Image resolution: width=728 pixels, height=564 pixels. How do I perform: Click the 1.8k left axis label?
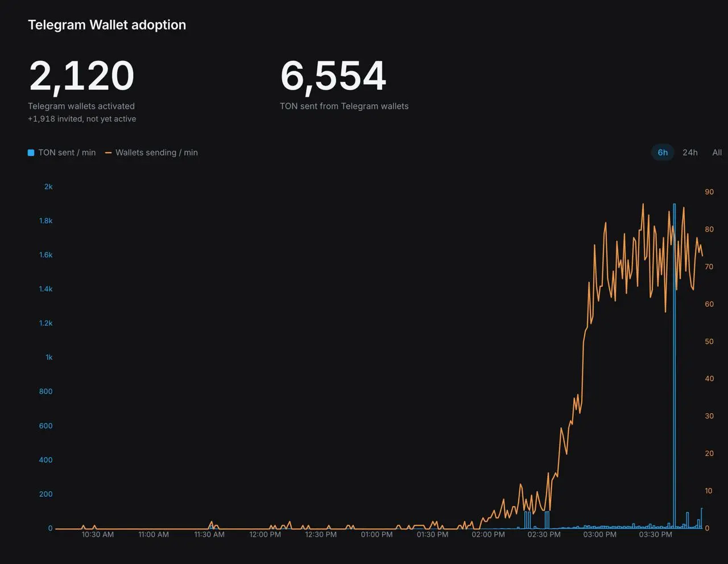pyautogui.click(x=45, y=221)
